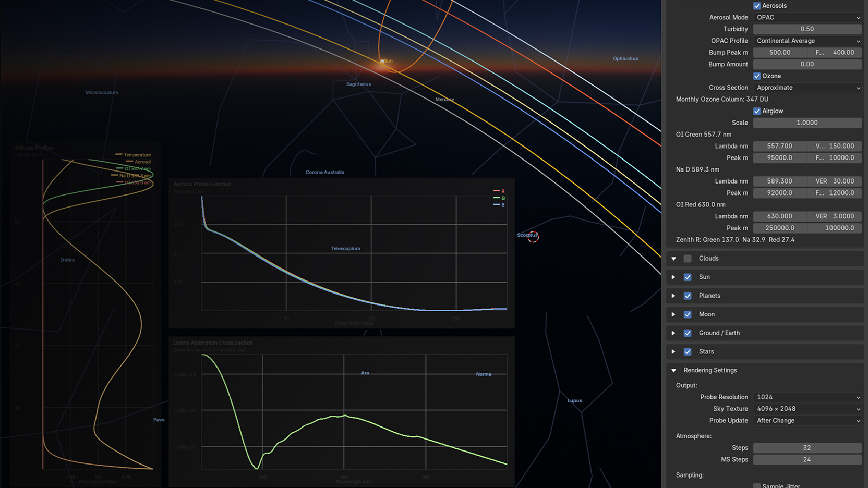Click the Turbidity 0.50 slider field
This screenshot has height=488, width=868.
[807, 29]
